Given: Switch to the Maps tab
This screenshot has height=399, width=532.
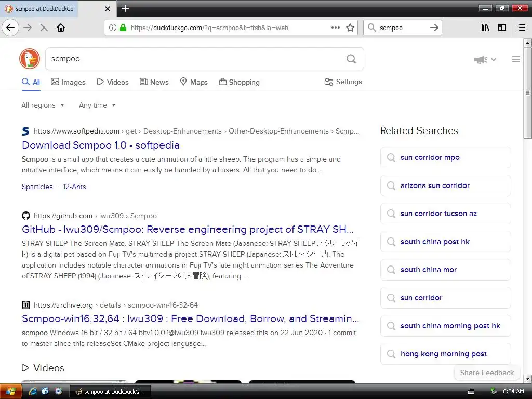Looking at the screenshot, I should 193,82.
